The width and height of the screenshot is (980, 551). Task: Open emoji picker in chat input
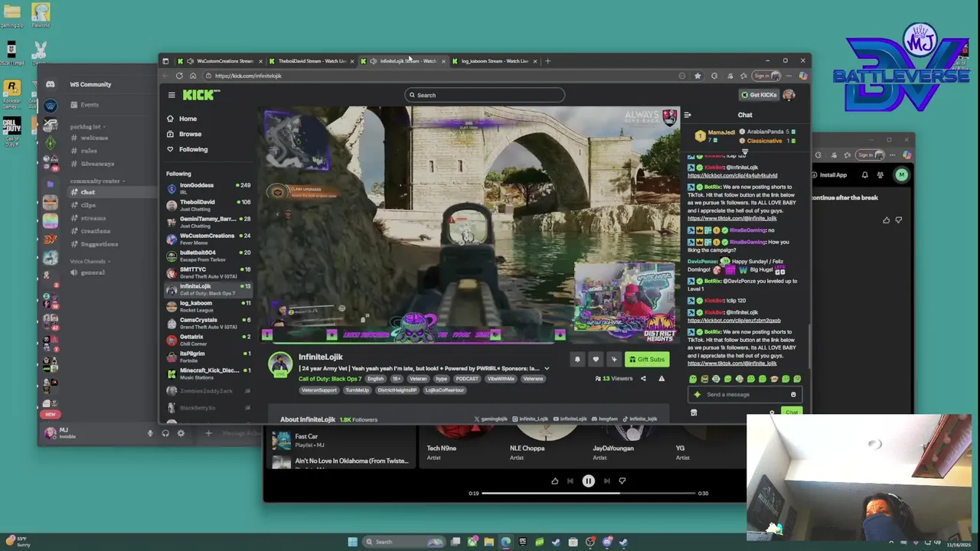pos(793,394)
